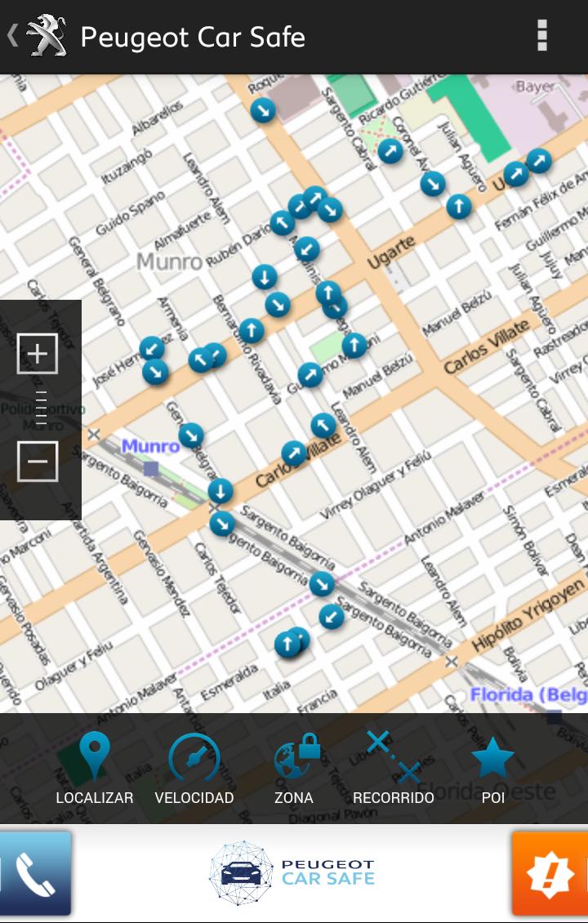Screen dimensions: 588x923
Task: Zoom in with the plus button
Action: click(37, 354)
